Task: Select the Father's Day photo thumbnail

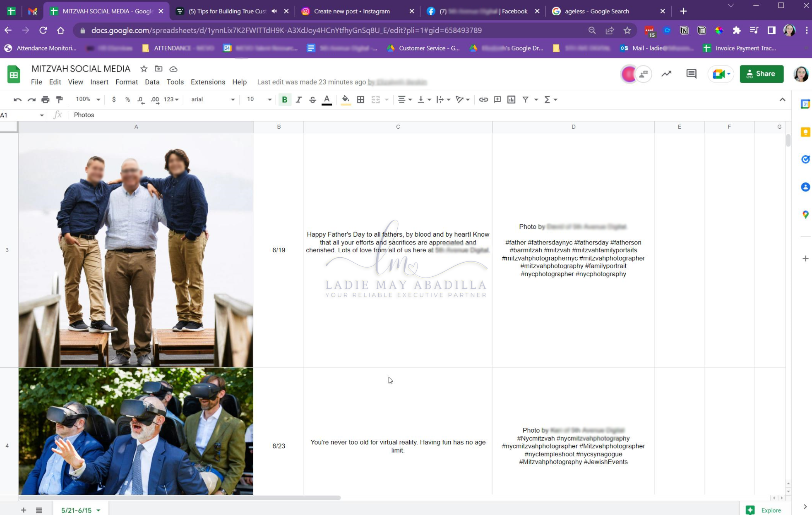Action: pos(136,250)
